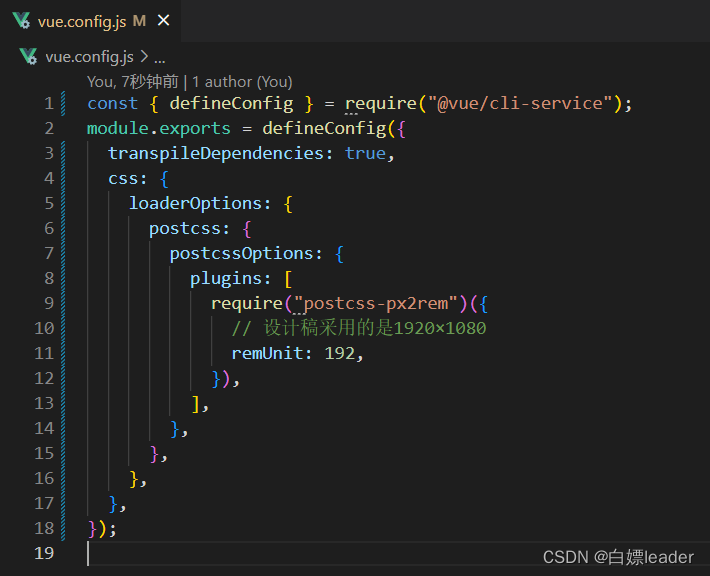The image size is (710, 576).
Task: Open vue.config.js in the breadcrumb path
Action: (x=89, y=57)
